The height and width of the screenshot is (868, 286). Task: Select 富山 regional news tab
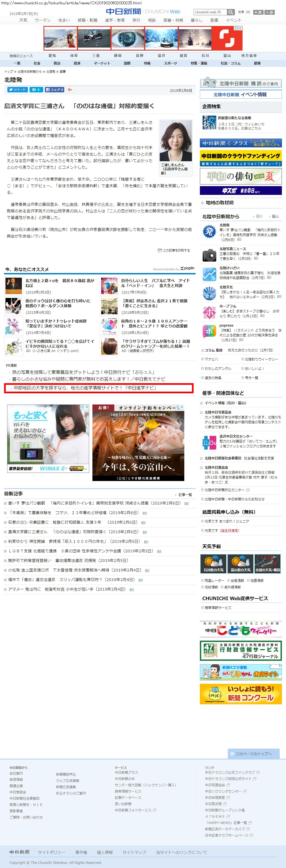coord(227,55)
